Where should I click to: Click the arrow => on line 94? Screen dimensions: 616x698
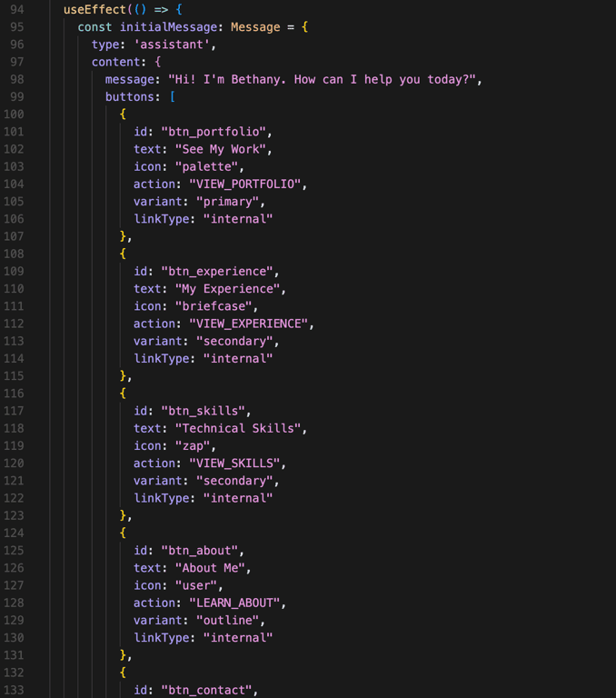click(161, 9)
